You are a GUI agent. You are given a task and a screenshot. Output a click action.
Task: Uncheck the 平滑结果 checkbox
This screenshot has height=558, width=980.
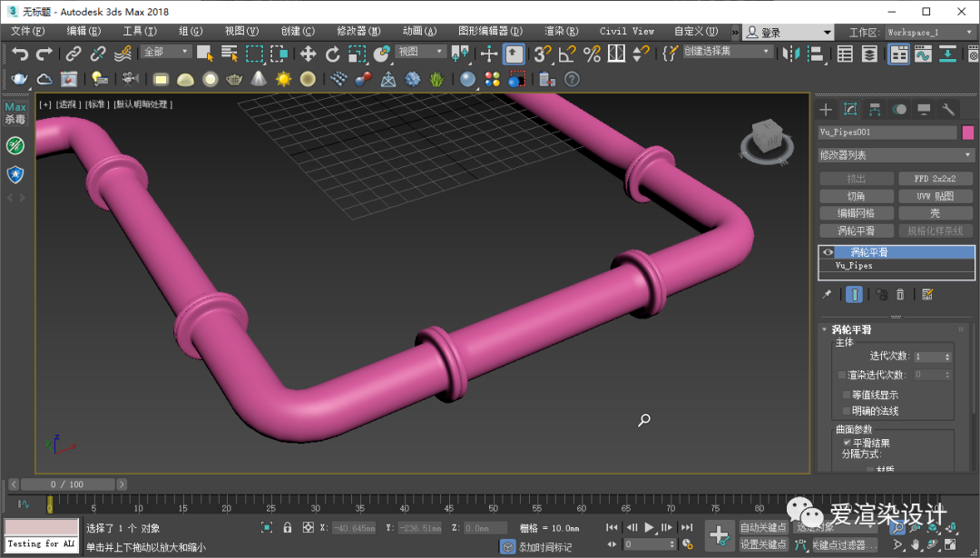point(848,443)
